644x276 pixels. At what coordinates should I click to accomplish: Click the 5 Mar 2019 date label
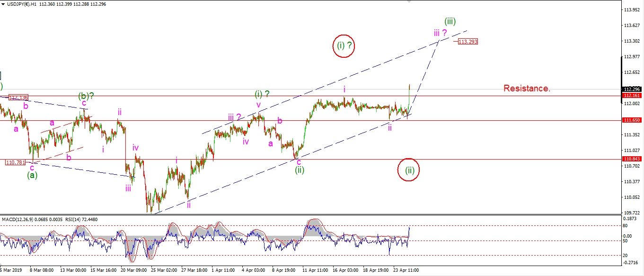click(x=10, y=270)
